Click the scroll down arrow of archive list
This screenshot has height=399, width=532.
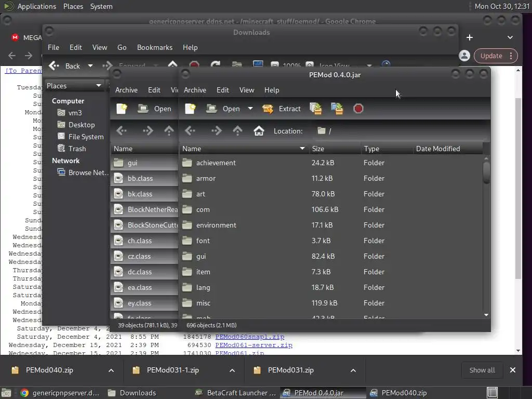[486, 315]
